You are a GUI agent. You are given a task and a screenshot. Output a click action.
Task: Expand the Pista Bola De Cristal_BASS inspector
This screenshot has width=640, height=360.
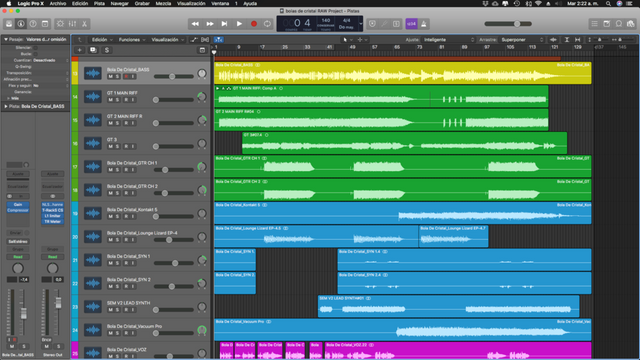pyautogui.click(x=6, y=106)
